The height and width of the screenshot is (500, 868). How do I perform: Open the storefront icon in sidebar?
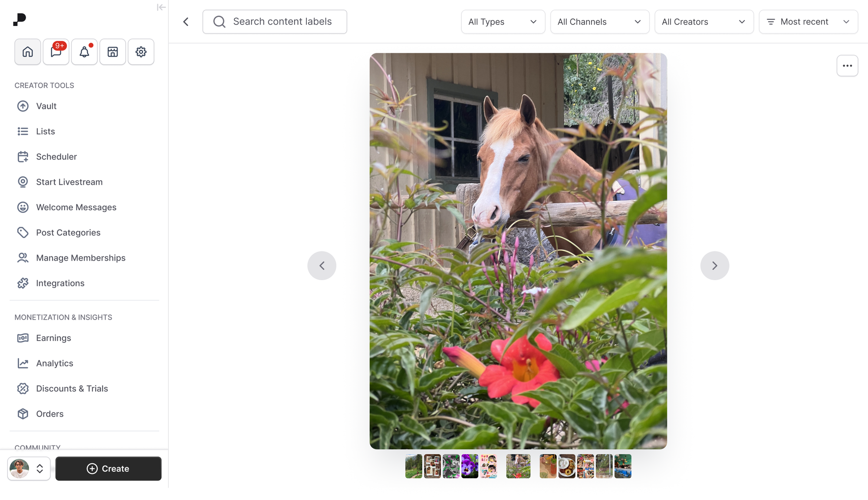pyautogui.click(x=113, y=52)
